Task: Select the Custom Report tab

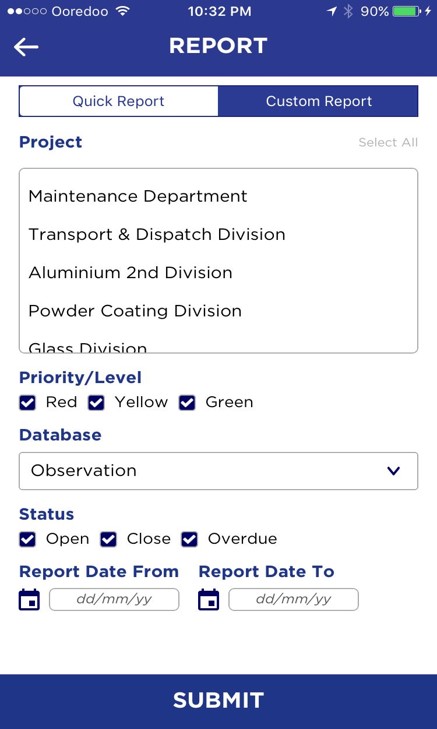Action: click(318, 101)
